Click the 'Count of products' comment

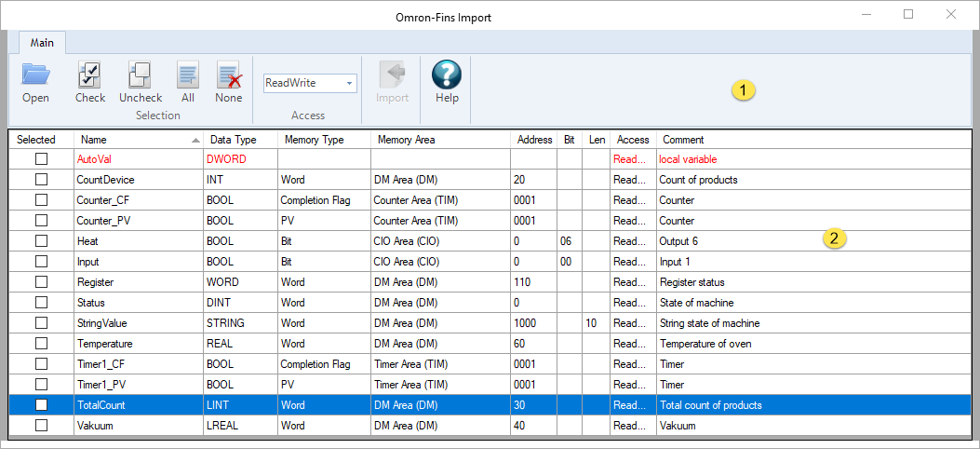tap(813, 180)
